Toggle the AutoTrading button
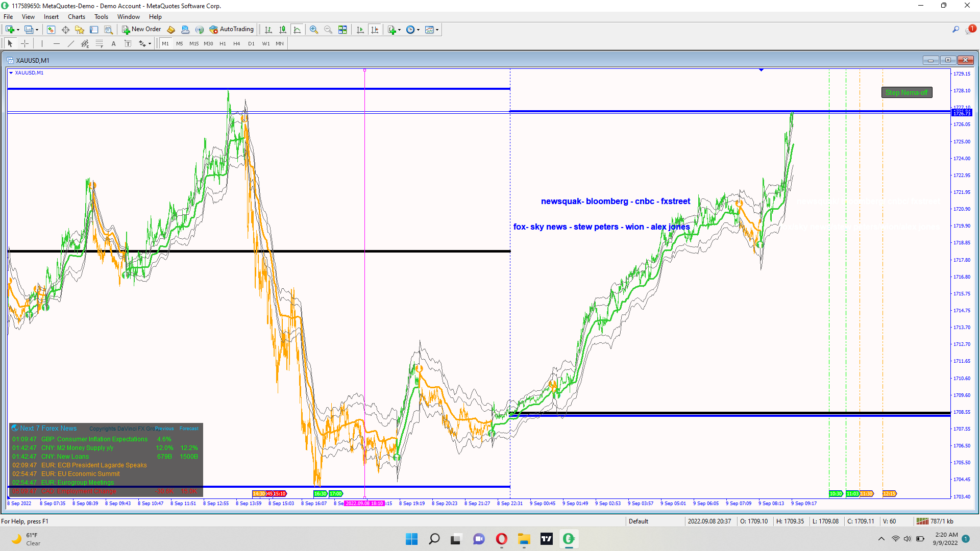 pos(231,30)
